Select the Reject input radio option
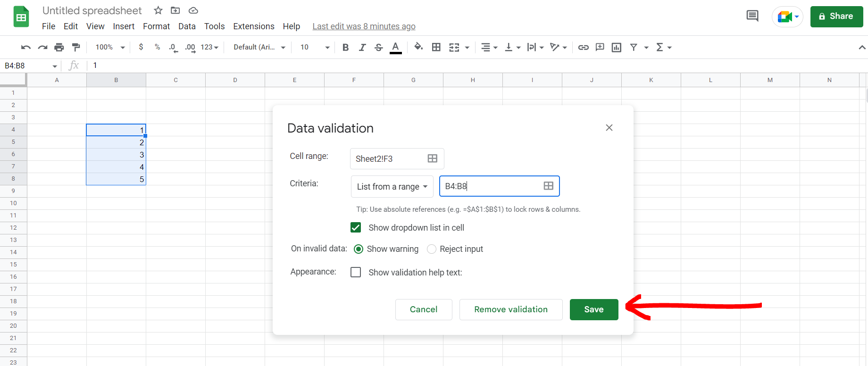 (432, 249)
